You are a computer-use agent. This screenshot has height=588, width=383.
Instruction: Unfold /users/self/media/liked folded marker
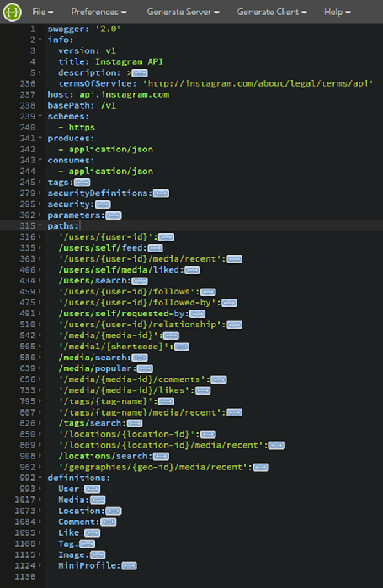193,270
